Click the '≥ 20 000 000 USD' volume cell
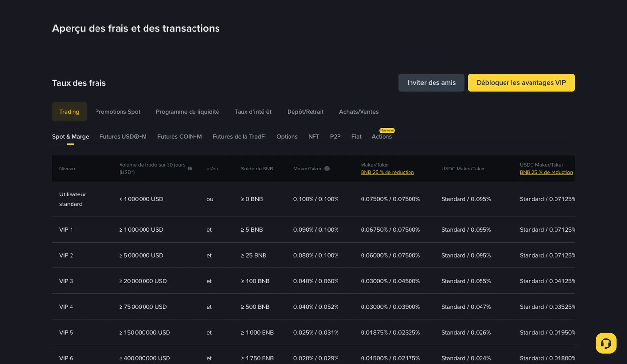 click(143, 281)
